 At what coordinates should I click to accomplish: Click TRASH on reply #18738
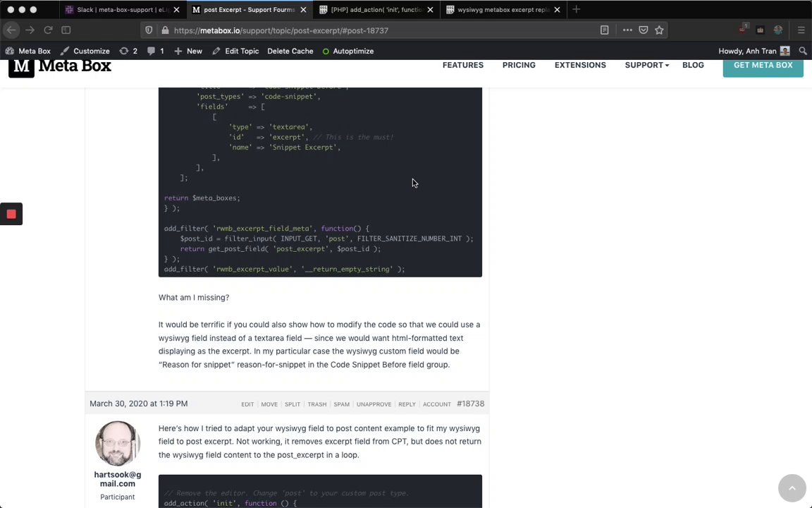317,404
